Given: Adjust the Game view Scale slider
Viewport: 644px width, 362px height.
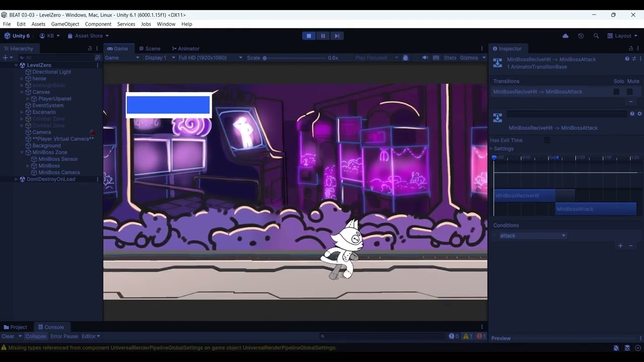Looking at the screenshot, I should 294,58.
